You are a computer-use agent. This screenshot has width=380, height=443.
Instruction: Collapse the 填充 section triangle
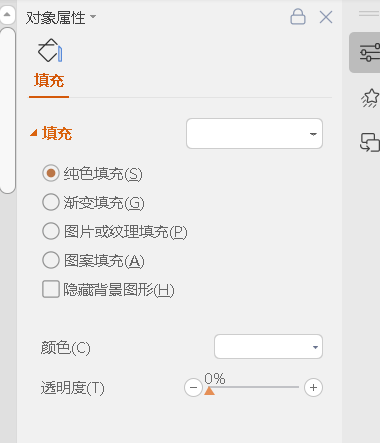[33, 133]
